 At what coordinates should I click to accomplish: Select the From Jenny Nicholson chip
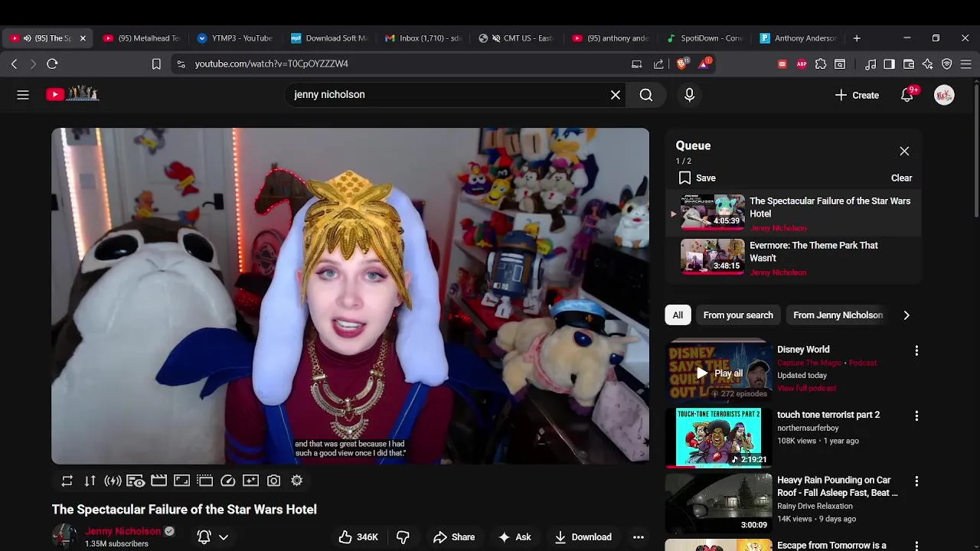click(x=838, y=315)
